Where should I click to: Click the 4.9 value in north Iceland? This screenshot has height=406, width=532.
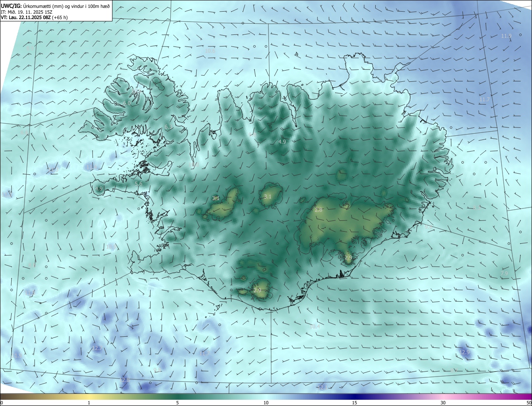282,142
